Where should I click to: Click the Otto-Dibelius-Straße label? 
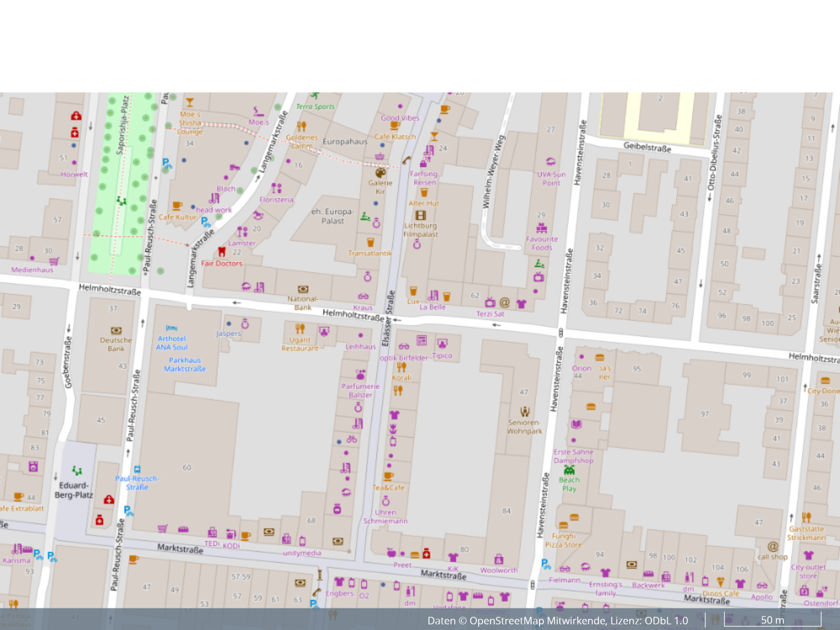pyautogui.click(x=714, y=153)
